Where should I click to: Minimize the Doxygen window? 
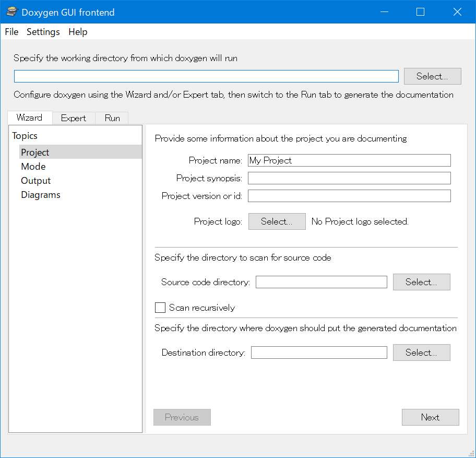point(384,12)
